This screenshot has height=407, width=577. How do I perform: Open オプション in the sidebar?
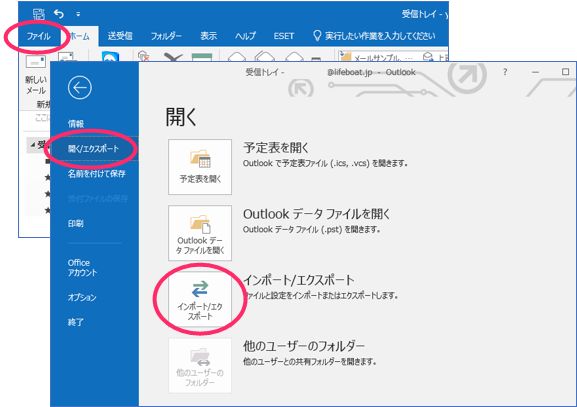(x=82, y=297)
